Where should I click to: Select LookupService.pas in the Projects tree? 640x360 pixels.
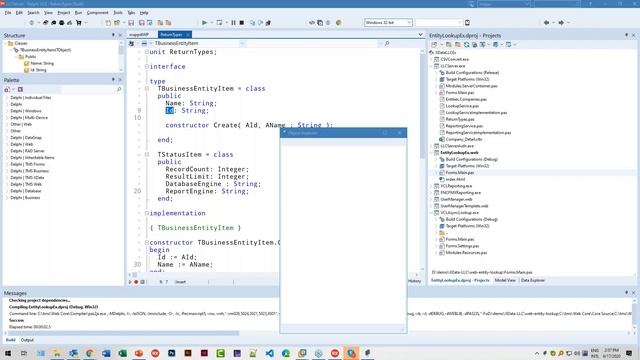[462, 106]
